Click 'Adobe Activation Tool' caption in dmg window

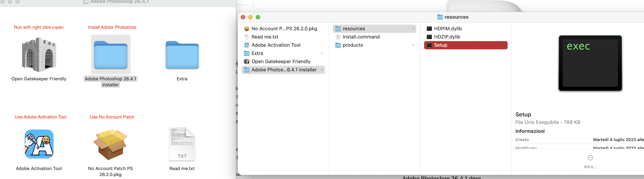39,169
